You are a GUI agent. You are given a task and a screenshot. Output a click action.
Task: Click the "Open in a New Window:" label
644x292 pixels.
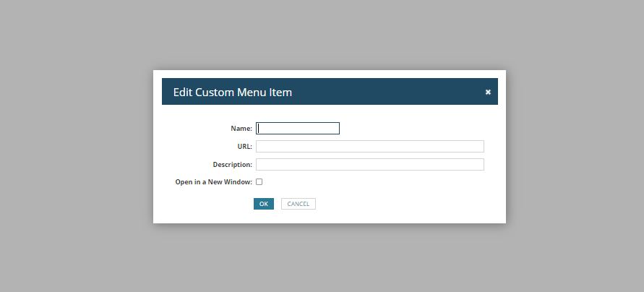tap(213, 182)
